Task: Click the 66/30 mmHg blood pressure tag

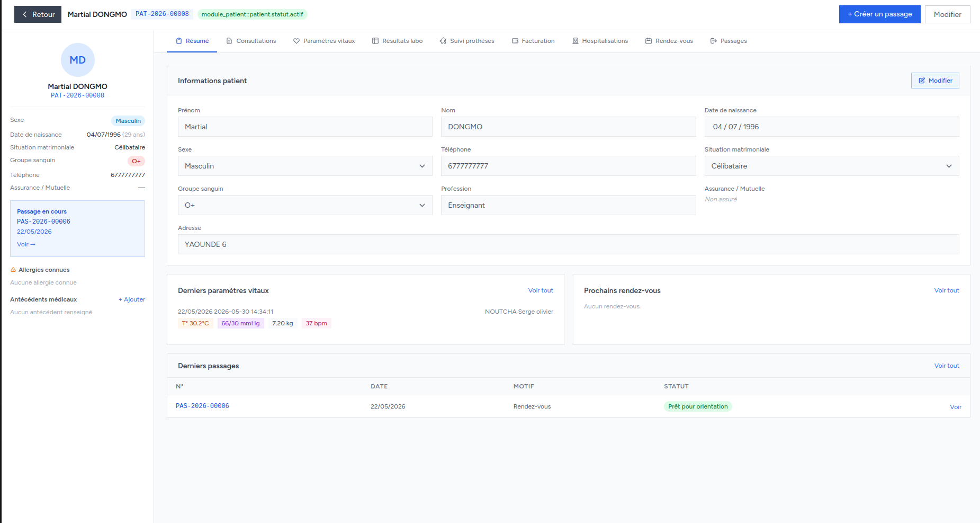Action: [240, 323]
